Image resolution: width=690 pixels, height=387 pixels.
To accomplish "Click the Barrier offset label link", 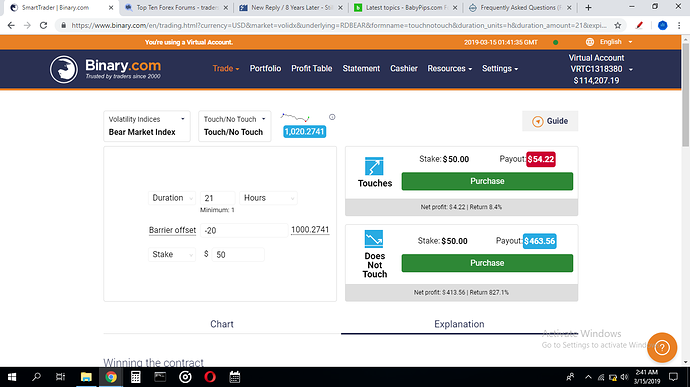I will 172,230.
